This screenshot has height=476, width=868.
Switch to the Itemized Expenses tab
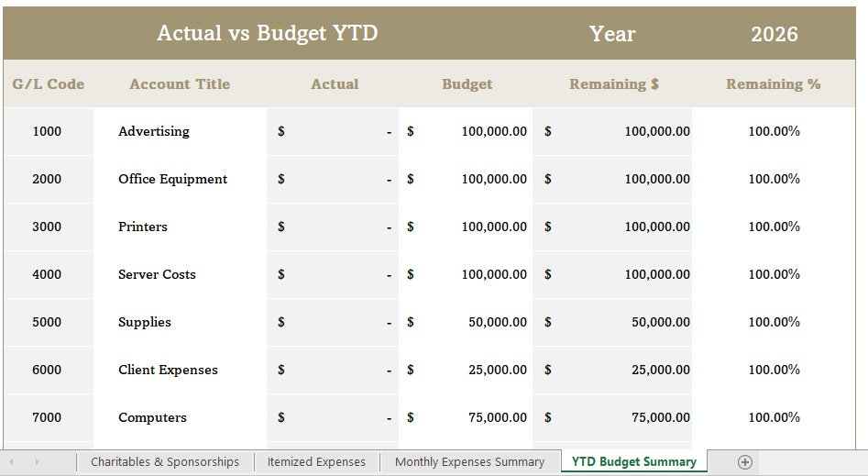click(x=316, y=462)
